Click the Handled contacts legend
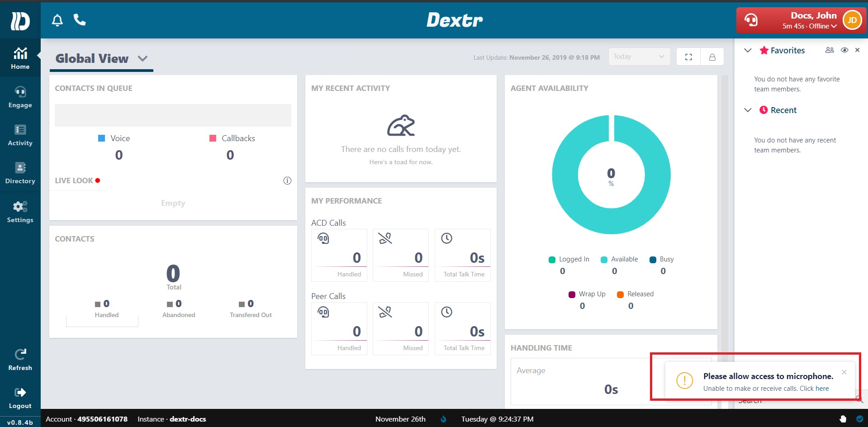868x427 pixels. point(106,308)
